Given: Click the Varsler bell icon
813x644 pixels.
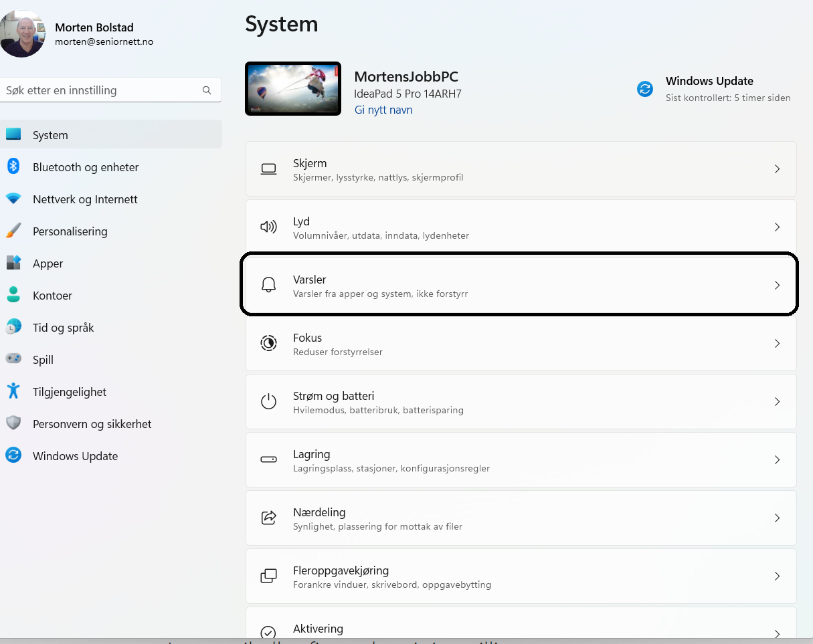Looking at the screenshot, I should click(x=268, y=286).
